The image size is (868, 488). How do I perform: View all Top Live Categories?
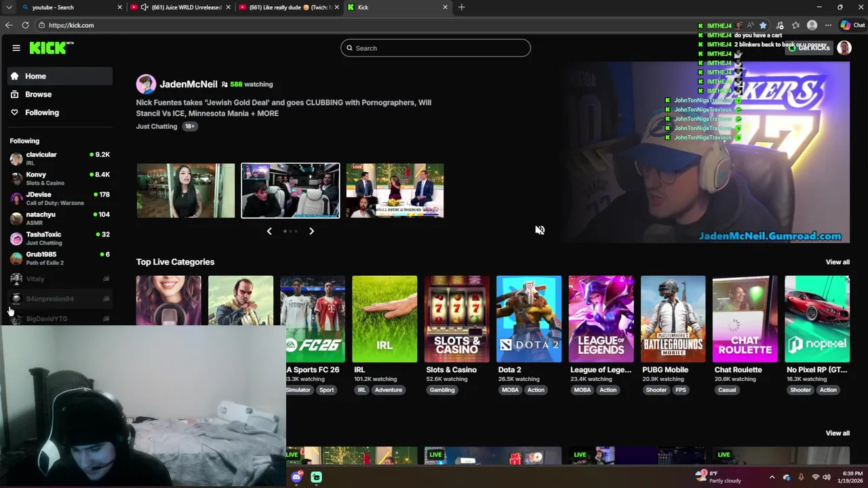coord(837,262)
